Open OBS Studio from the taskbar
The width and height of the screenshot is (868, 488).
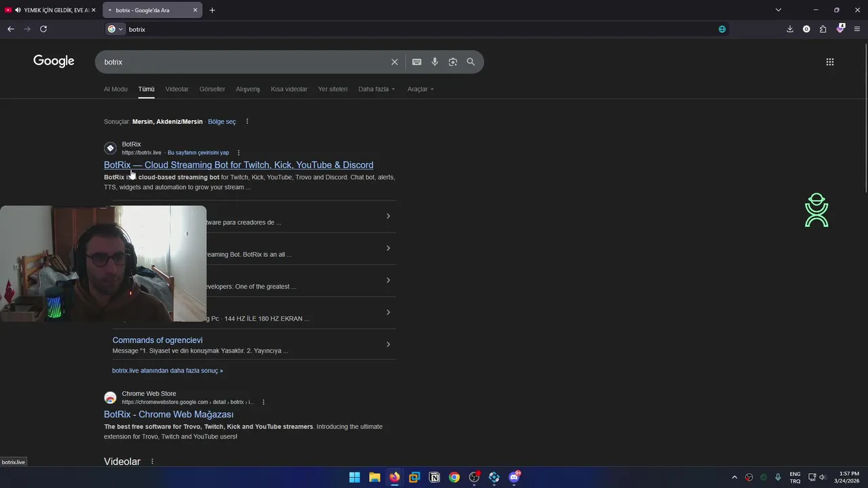point(474,477)
